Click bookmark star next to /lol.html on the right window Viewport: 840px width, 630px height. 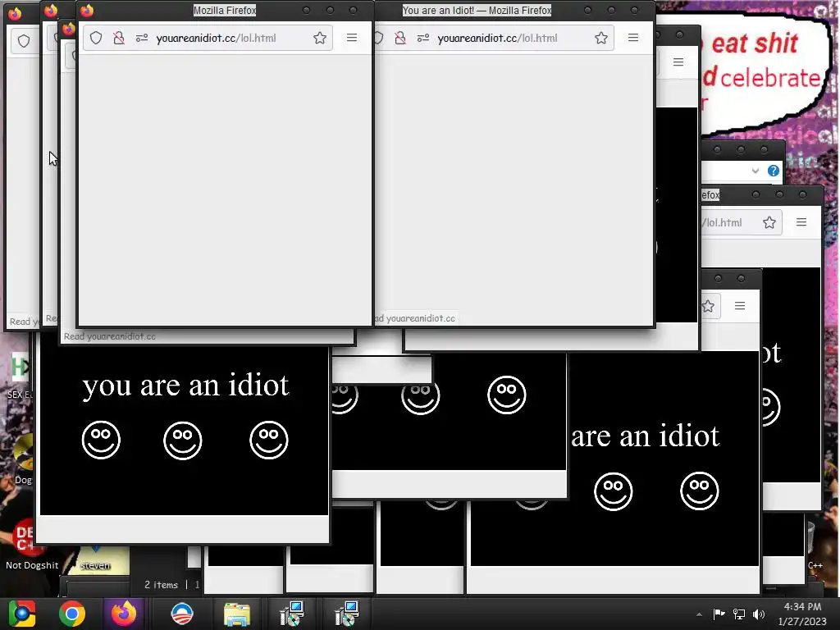click(x=769, y=222)
